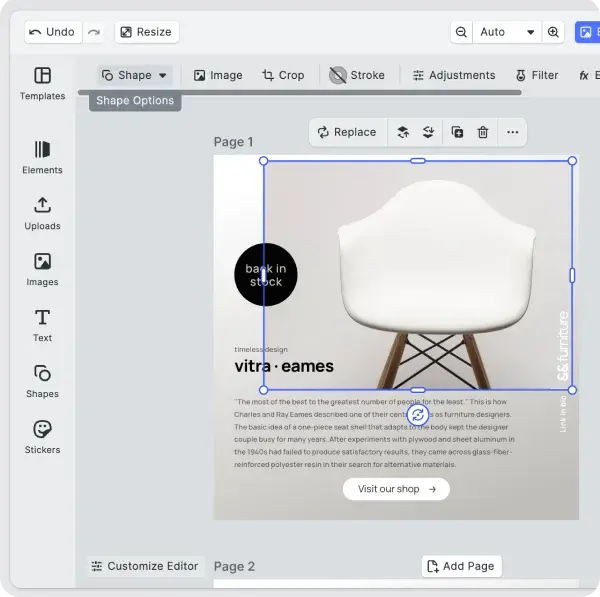The image size is (600, 597).
Task: Bring selected layer forward
Action: click(403, 132)
